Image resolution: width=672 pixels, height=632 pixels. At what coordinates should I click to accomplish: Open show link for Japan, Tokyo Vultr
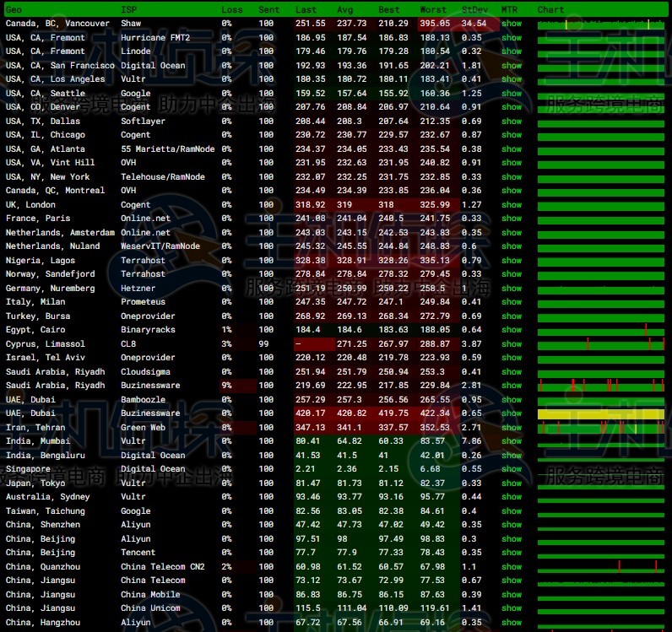pyautogui.click(x=512, y=483)
